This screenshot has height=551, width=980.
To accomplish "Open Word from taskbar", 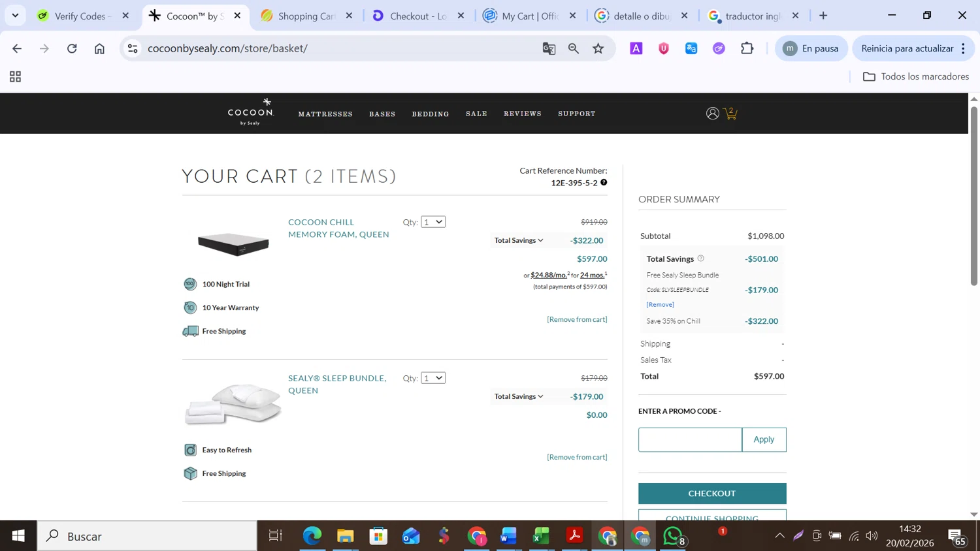I will click(508, 536).
